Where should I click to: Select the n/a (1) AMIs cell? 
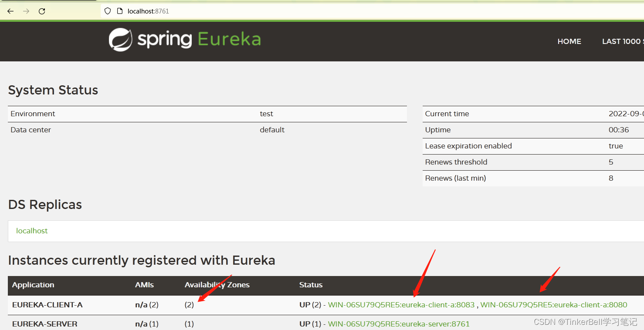147,324
